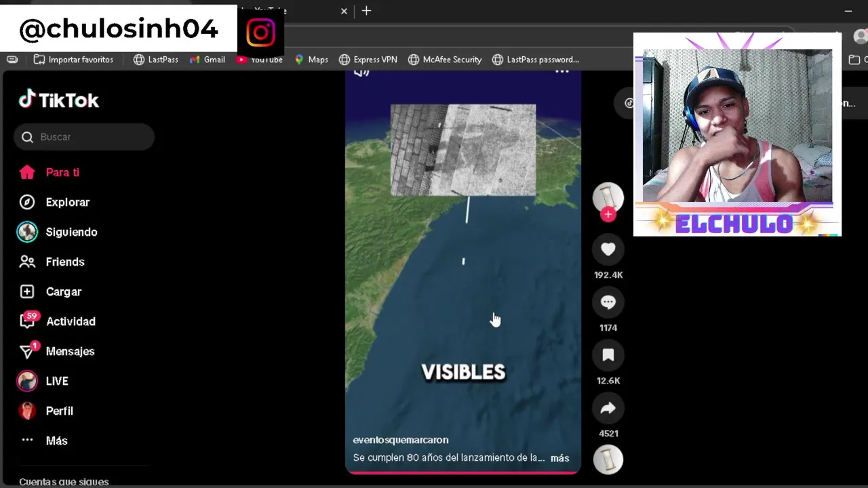The height and width of the screenshot is (488, 868).
Task: Click the Friends people icon
Action: (x=27, y=262)
